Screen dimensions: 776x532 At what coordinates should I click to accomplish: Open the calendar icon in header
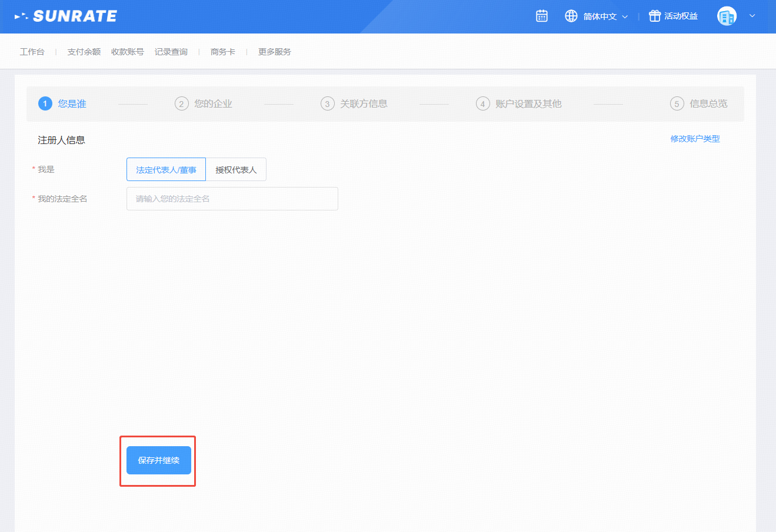tap(542, 16)
